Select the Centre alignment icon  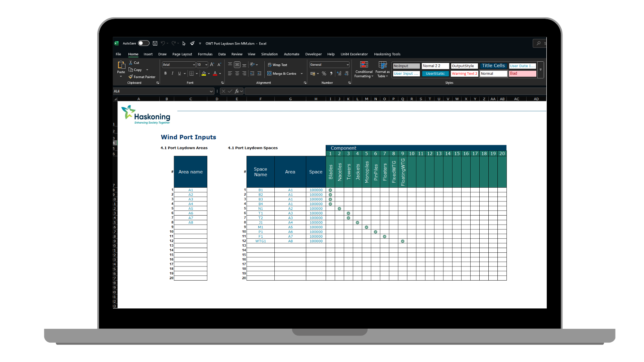click(237, 73)
